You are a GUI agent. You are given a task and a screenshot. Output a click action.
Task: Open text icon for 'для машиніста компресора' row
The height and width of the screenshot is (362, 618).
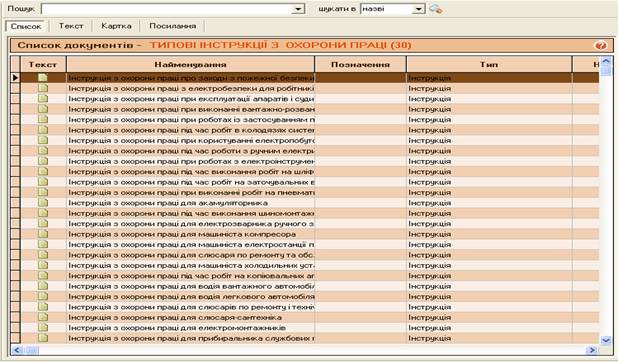point(43,234)
